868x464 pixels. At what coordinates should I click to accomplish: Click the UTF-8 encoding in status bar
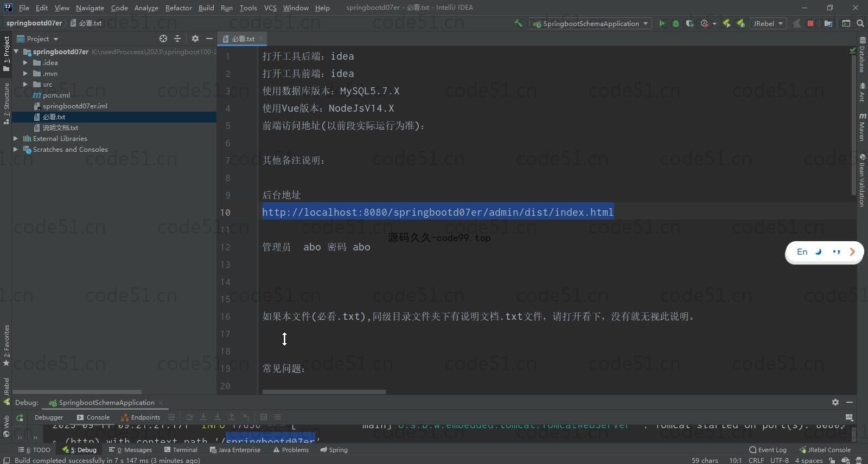click(x=780, y=460)
